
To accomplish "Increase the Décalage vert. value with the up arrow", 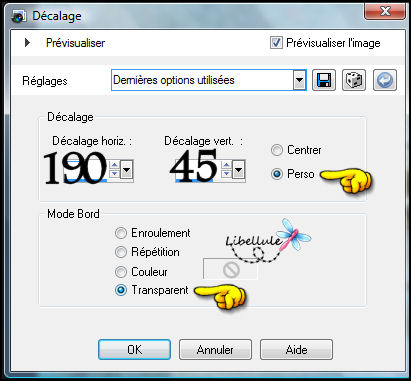I will (x=226, y=165).
